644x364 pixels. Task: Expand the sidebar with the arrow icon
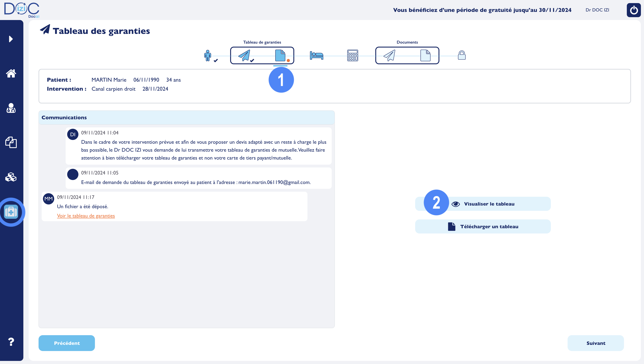[x=11, y=39]
